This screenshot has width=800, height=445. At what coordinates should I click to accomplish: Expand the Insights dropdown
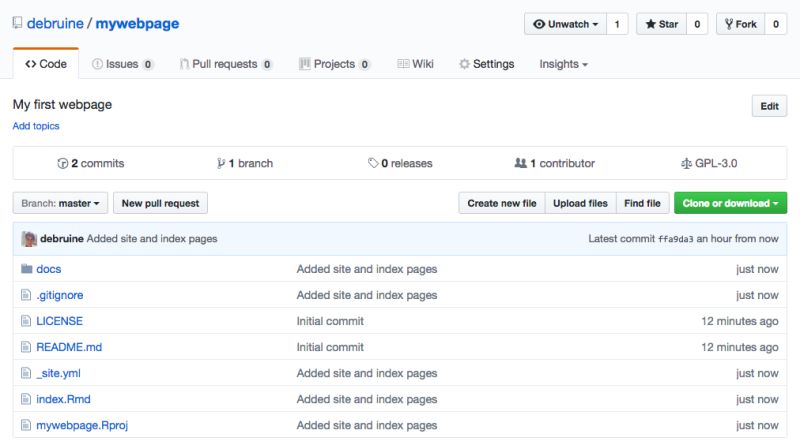pos(563,64)
